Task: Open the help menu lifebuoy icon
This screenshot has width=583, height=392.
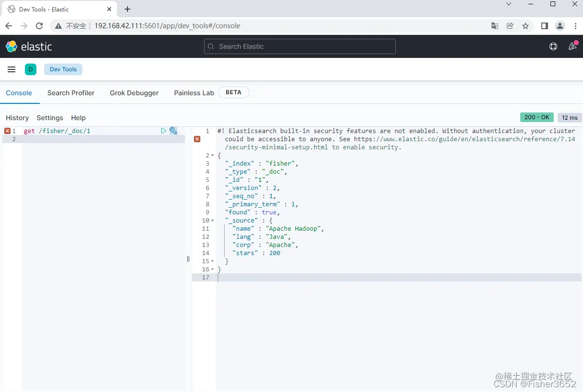Action: coord(553,46)
